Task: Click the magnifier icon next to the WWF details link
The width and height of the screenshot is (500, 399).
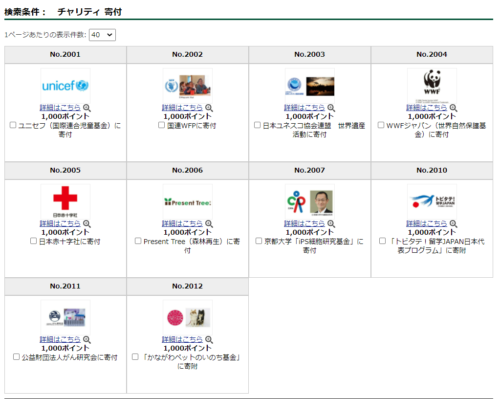Action: [453, 108]
